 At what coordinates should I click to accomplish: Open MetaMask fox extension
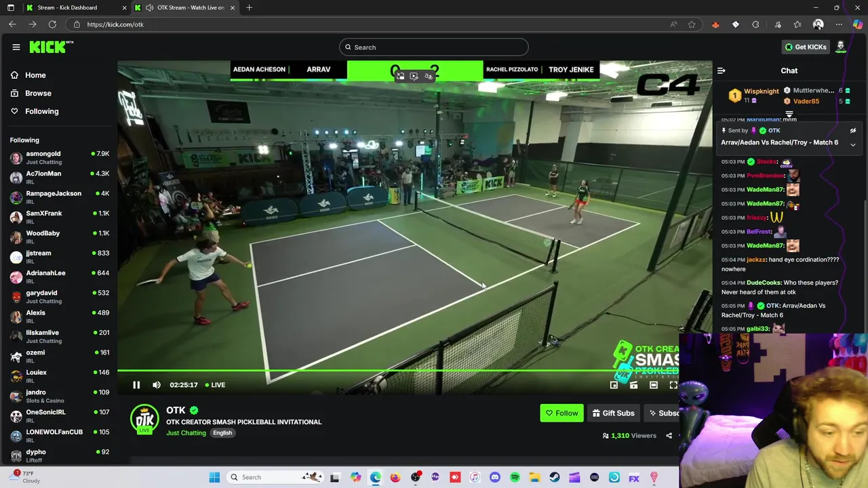[x=715, y=24]
